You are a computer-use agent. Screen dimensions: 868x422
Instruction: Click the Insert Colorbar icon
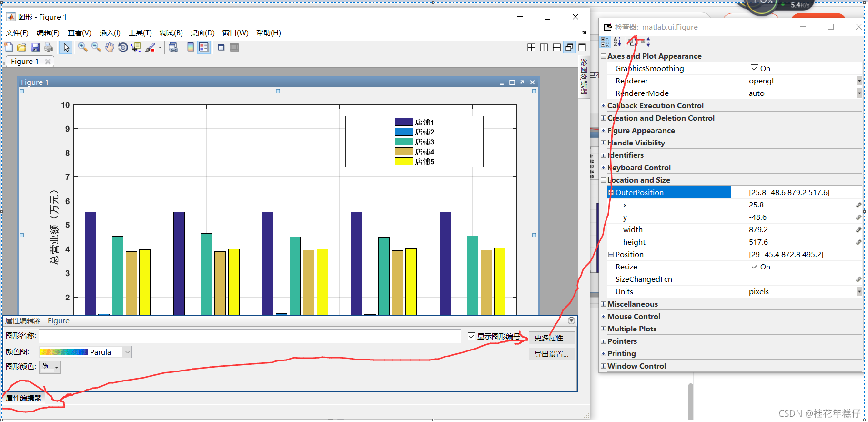click(191, 47)
